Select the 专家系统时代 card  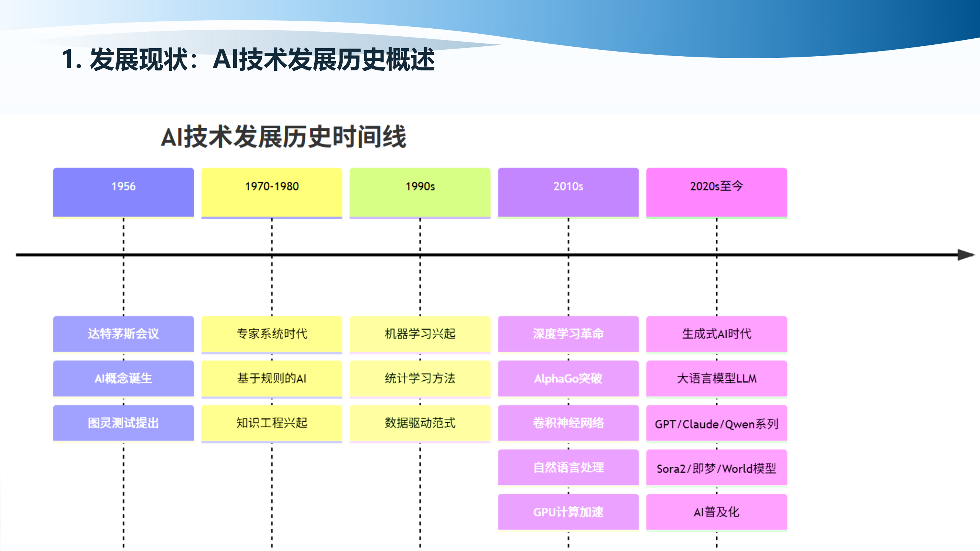tap(272, 334)
